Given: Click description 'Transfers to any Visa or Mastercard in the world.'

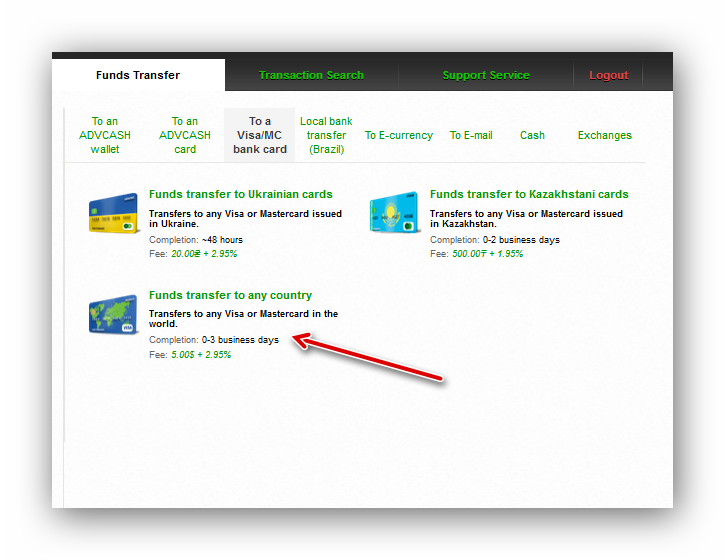Looking at the screenshot, I should coord(243,319).
